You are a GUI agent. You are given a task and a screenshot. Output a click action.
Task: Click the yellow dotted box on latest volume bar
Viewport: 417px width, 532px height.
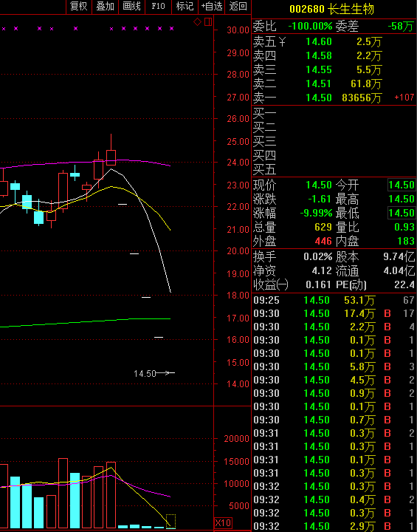[x=170, y=522]
